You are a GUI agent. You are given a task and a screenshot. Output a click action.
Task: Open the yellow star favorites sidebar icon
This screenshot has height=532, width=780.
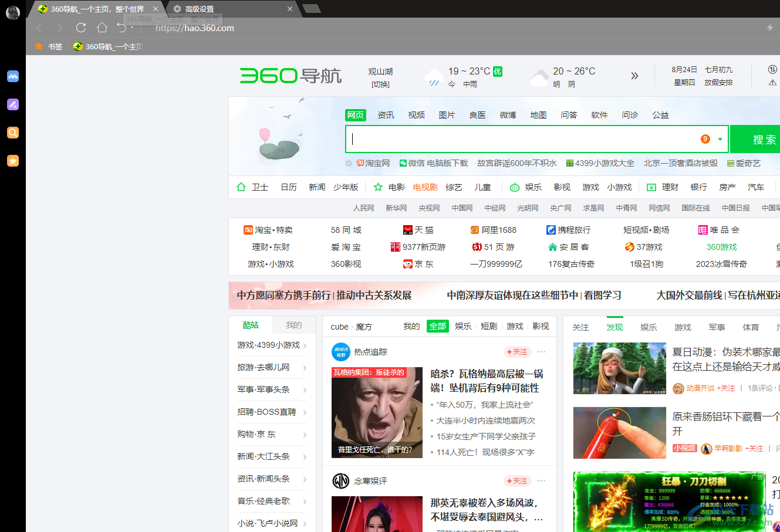coord(13,161)
